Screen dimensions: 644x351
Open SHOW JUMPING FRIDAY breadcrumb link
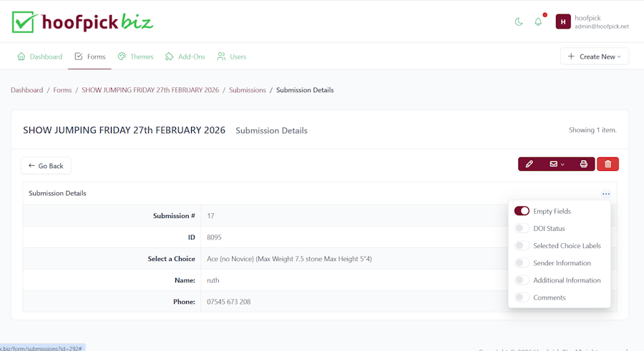tap(150, 90)
